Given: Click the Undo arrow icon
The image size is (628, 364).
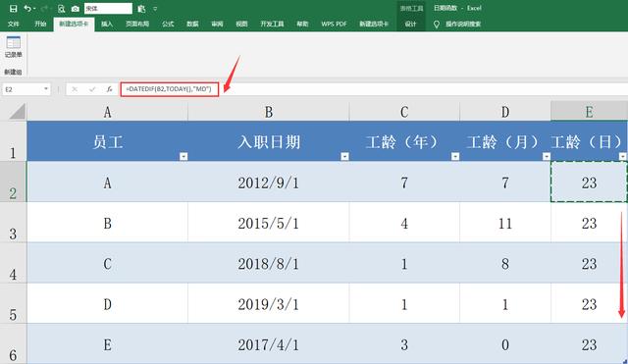Looking at the screenshot, I should pyautogui.click(x=27, y=9).
